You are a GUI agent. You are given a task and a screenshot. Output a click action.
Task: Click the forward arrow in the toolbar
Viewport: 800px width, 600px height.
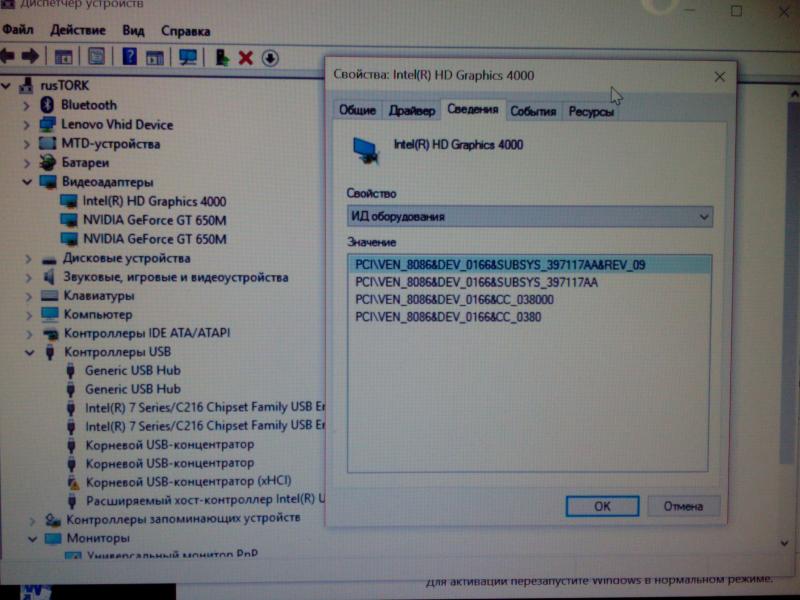(x=30, y=57)
